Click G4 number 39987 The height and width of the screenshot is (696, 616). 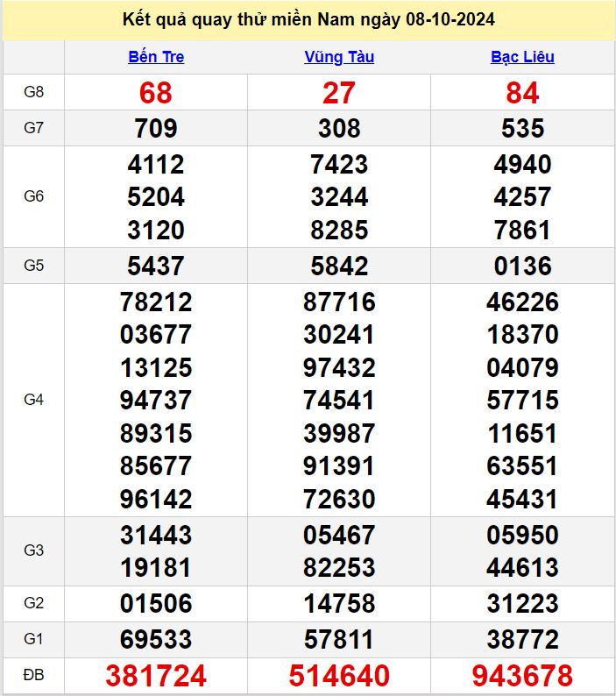pyautogui.click(x=339, y=433)
